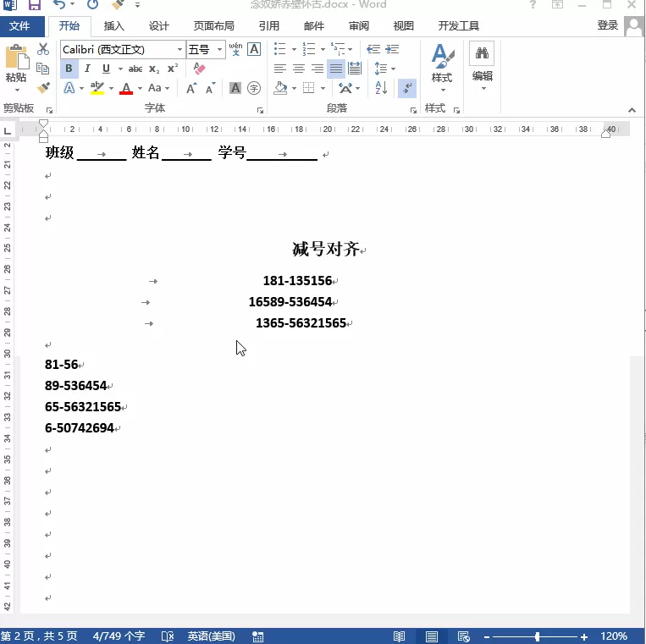Toggle justify alignment button
The height and width of the screenshot is (644, 646).
coord(336,69)
